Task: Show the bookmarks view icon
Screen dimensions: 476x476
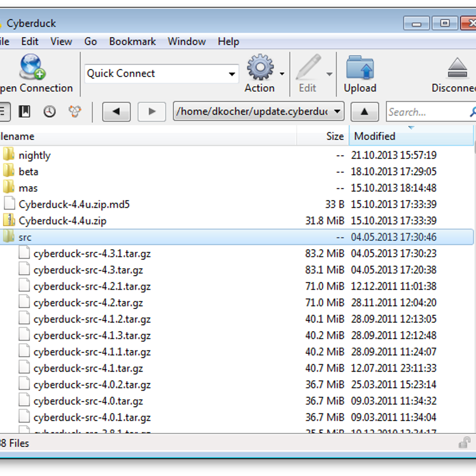Action: (24, 112)
